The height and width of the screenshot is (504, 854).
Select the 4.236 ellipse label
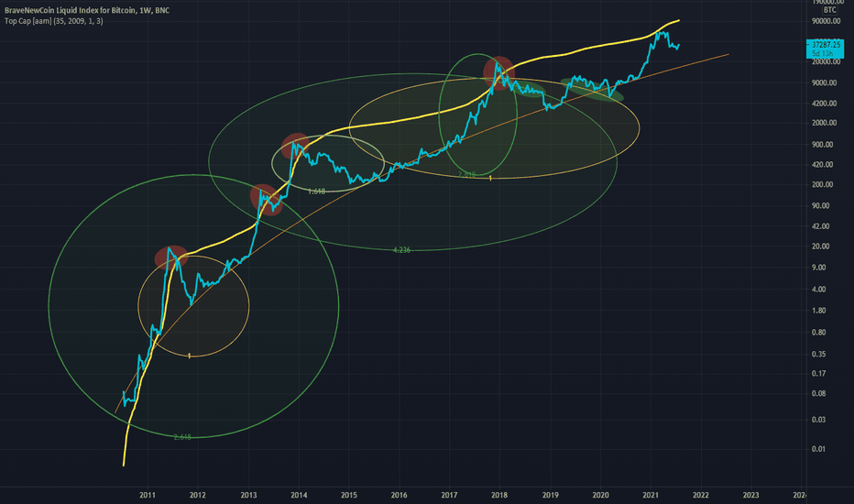[401, 250]
